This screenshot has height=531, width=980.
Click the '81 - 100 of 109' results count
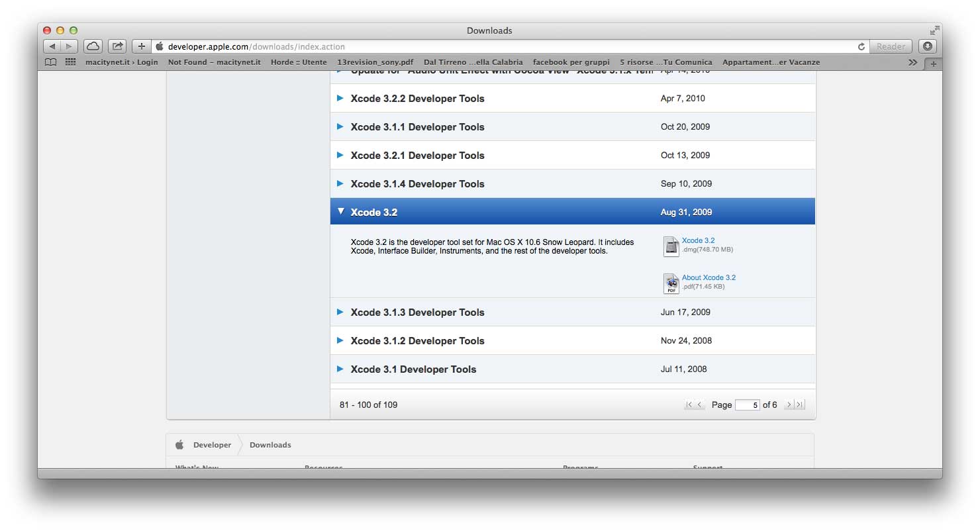(369, 405)
